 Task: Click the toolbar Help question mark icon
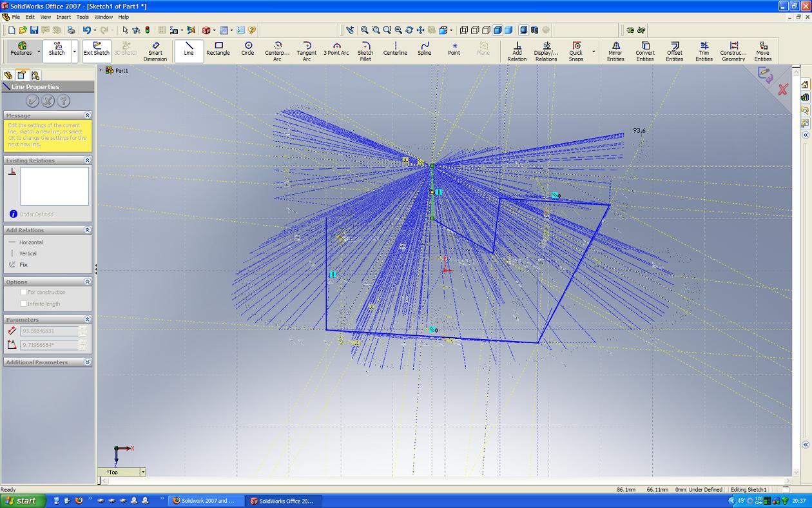coord(252,30)
